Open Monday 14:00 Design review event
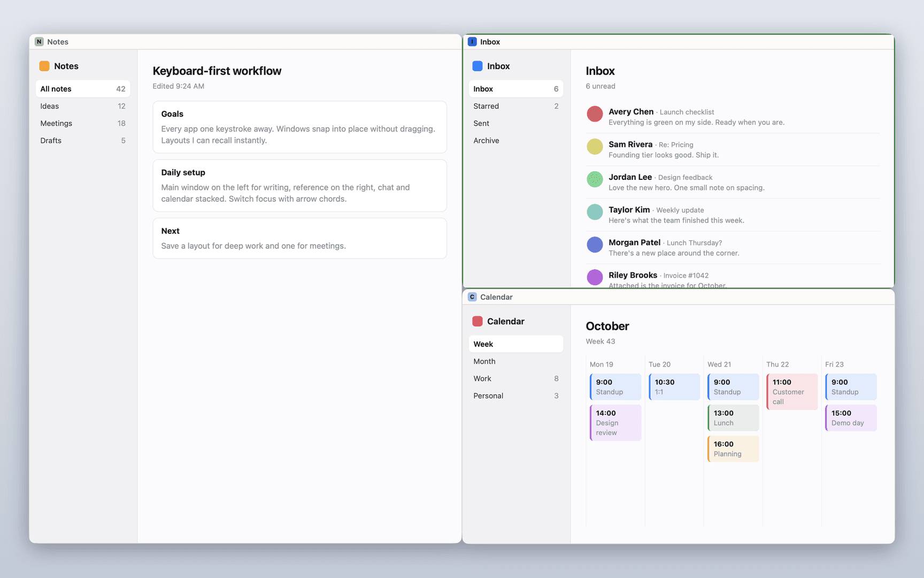 (x=615, y=423)
